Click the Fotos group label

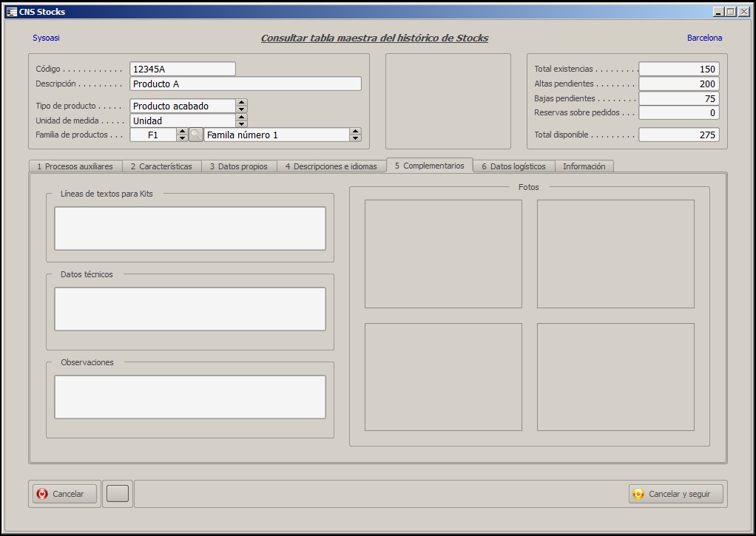528,187
